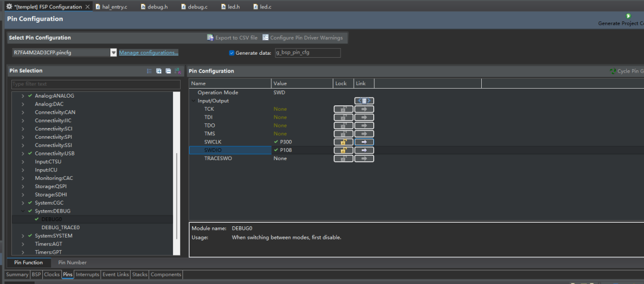The image size is (644, 284).
Task: Click the Cycle Pin Group icon
Action: coord(612,71)
